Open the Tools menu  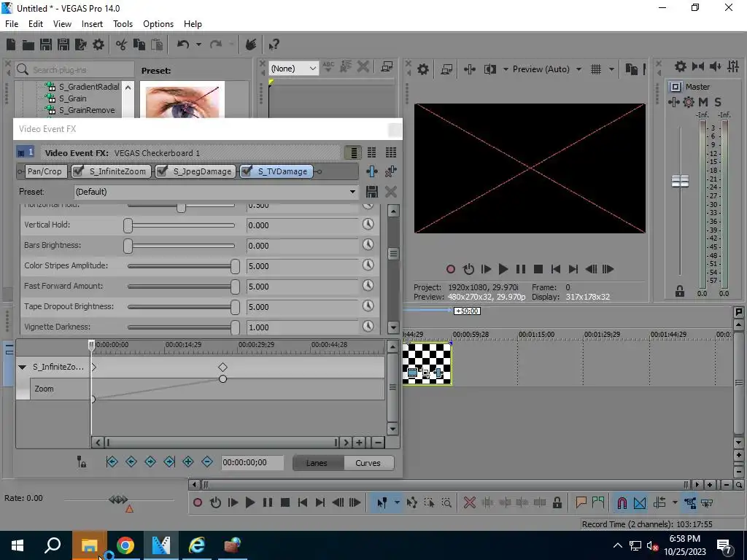[x=123, y=24]
